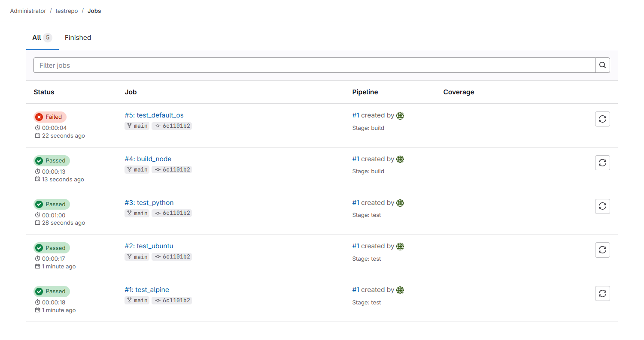Click the search magnifier icon

[x=602, y=65]
